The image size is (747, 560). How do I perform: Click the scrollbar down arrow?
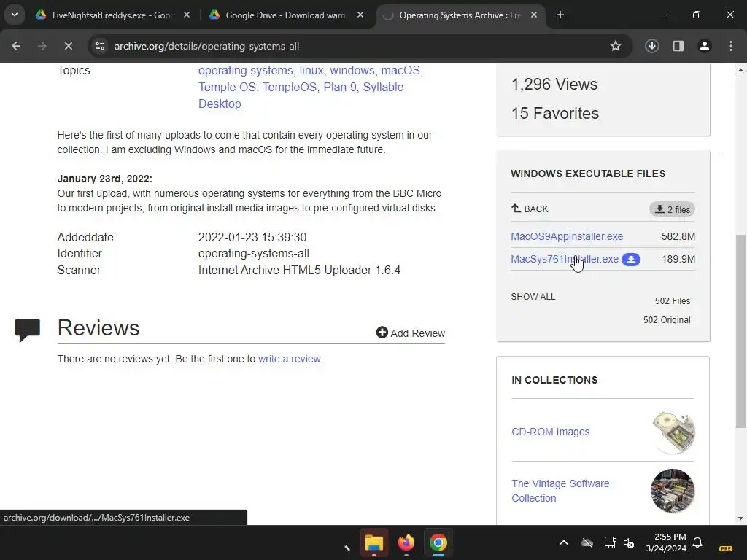pyautogui.click(x=740, y=518)
